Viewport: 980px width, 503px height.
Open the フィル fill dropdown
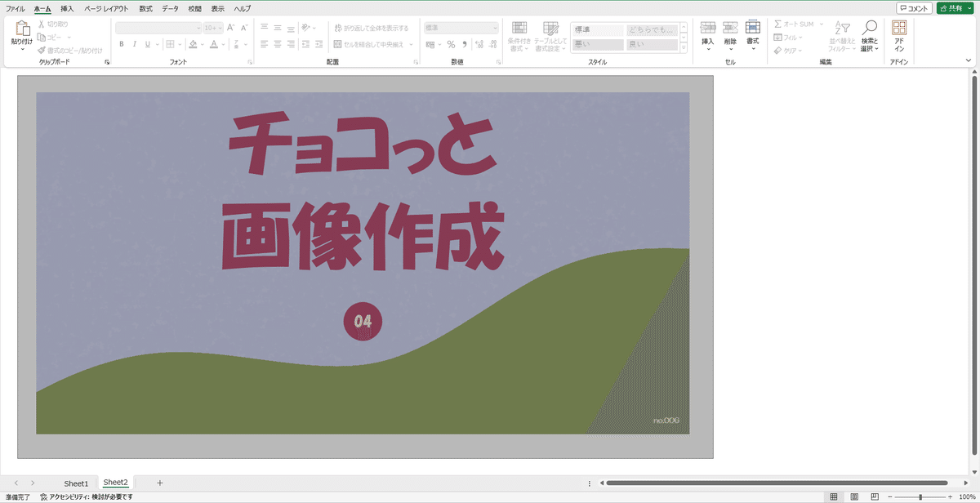(787, 38)
